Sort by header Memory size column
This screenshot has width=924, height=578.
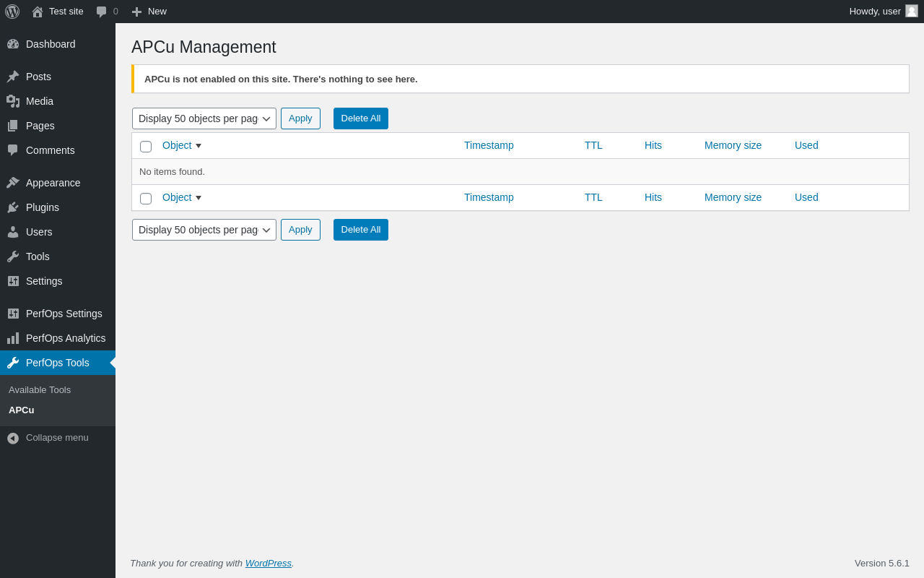[x=733, y=145]
